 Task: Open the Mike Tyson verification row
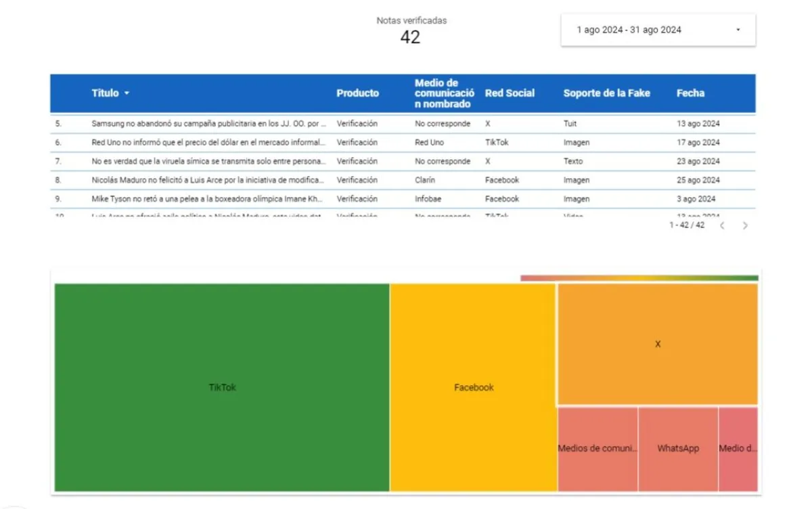pos(207,199)
